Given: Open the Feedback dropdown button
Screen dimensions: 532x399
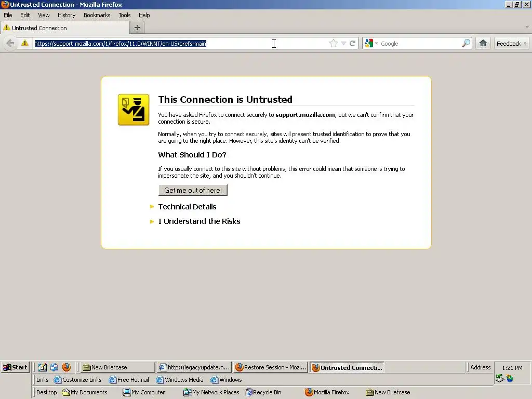Looking at the screenshot, I should coord(511,44).
